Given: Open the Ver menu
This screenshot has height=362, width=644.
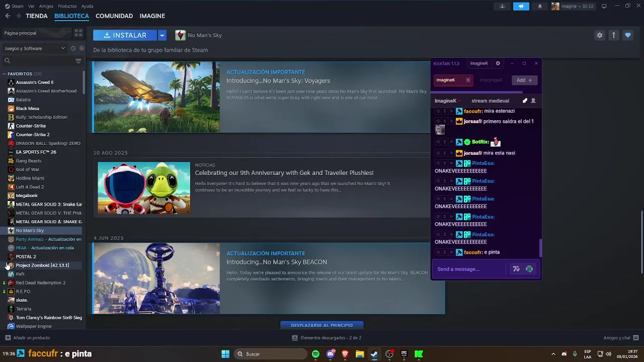Looking at the screenshot, I should [x=32, y=6].
